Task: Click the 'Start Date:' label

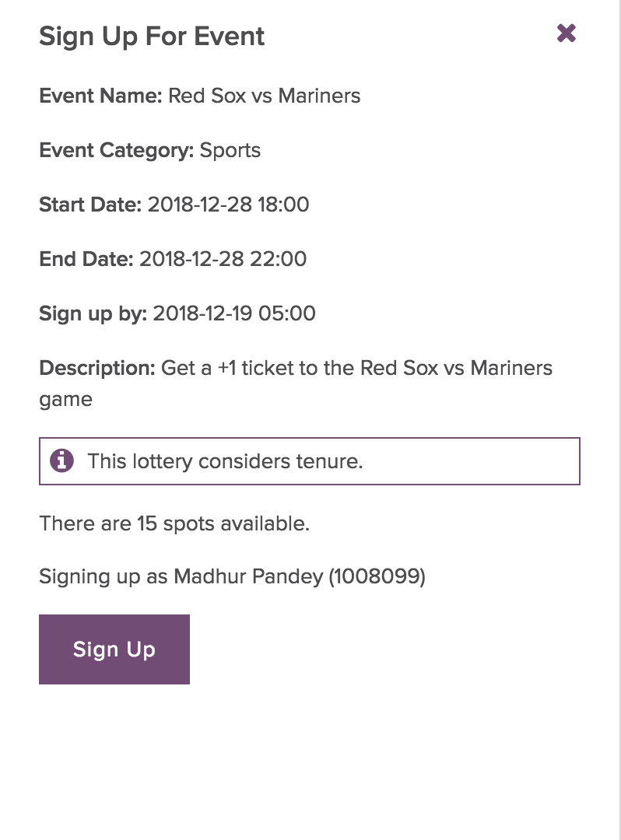Action: pos(90,205)
